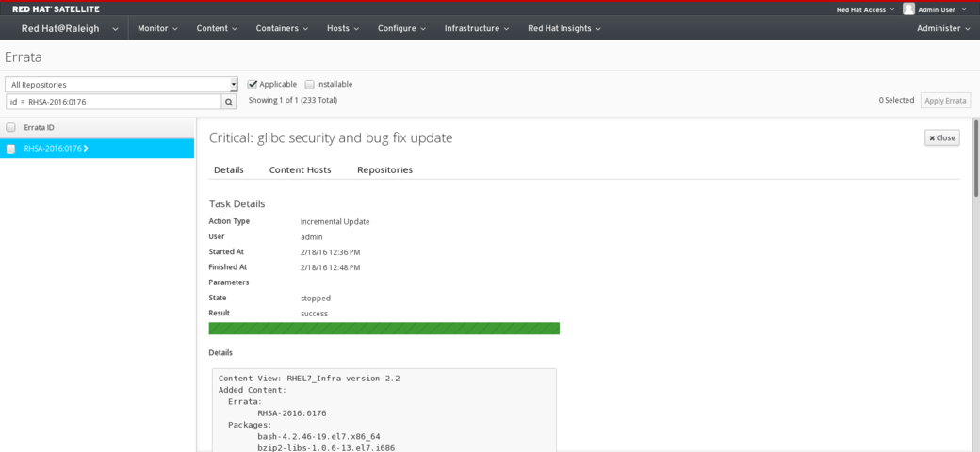Open the Content menu
The height and width of the screenshot is (452, 980).
coord(217,28)
